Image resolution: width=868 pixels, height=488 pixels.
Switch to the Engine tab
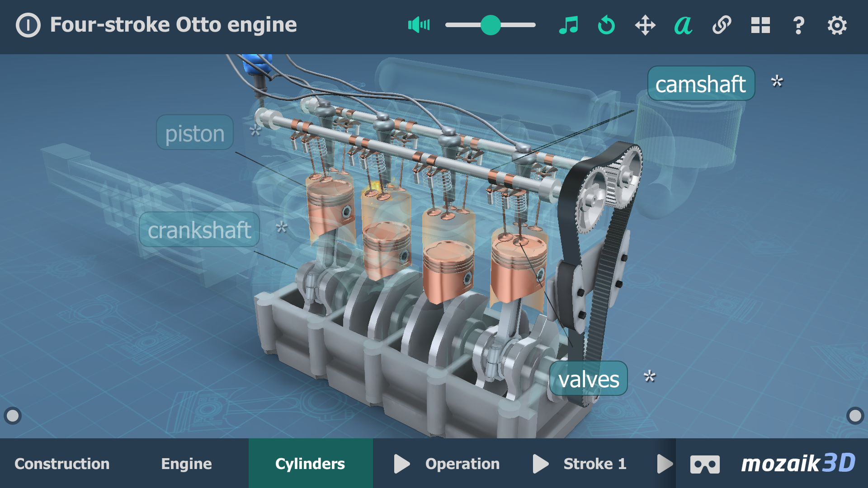186,464
